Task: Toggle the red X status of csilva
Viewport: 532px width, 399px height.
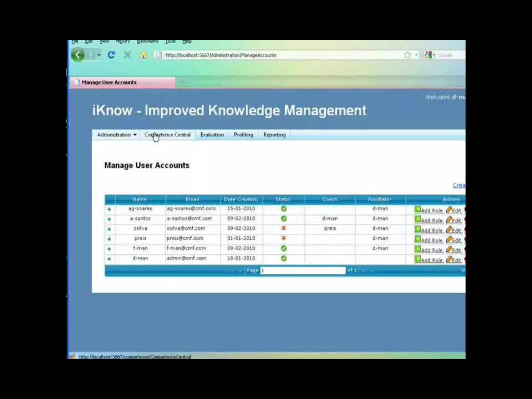Action: pos(284,228)
